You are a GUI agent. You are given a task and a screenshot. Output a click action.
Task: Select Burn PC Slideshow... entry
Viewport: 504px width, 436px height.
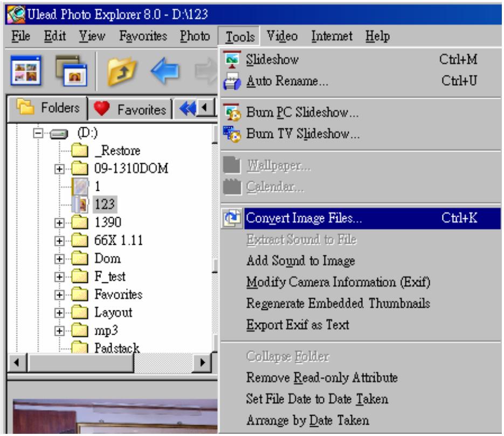[360, 113]
